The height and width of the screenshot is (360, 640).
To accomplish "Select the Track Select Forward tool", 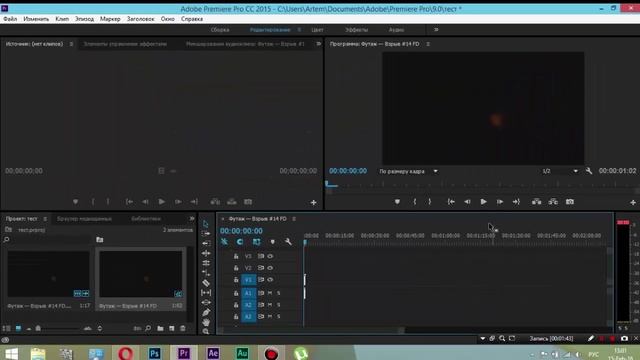I will [206, 233].
